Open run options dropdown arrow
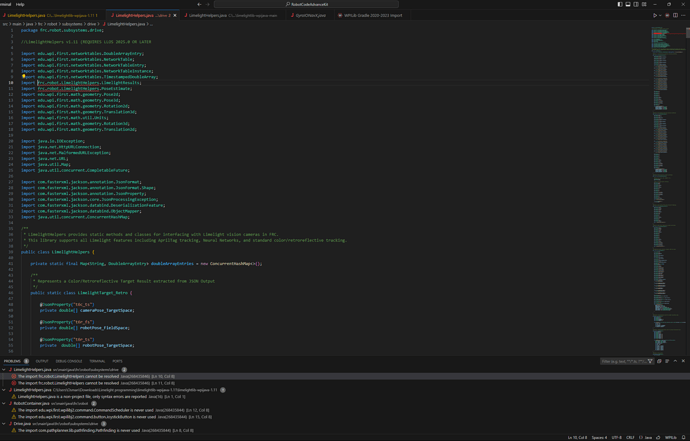The width and height of the screenshot is (690, 441). point(660,15)
